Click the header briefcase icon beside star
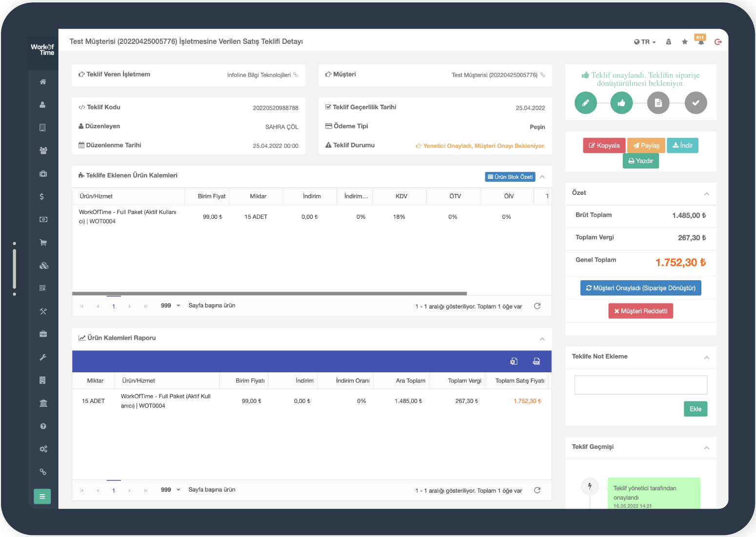This screenshot has width=756, height=537. click(669, 42)
